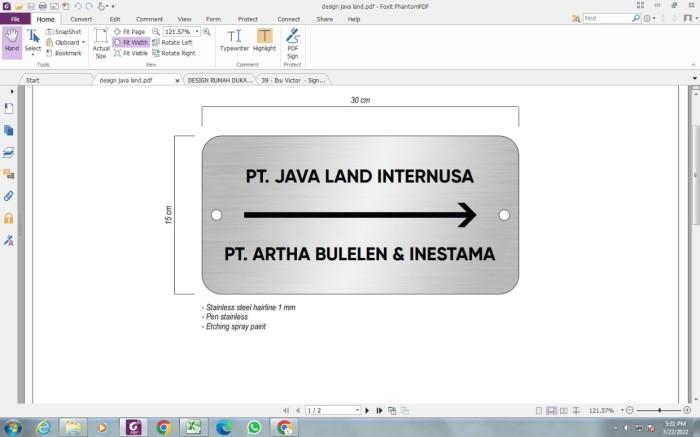Open the ribbon zoom percentage dropdown

coord(197,32)
